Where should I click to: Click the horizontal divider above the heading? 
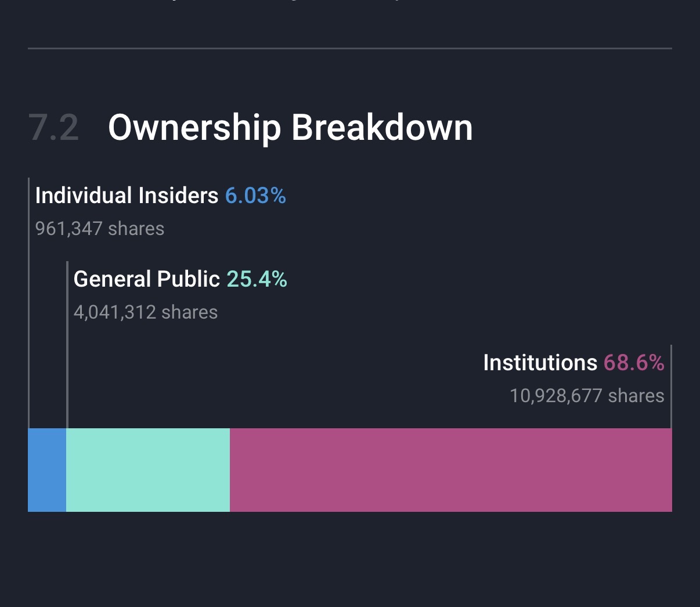click(349, 48)
